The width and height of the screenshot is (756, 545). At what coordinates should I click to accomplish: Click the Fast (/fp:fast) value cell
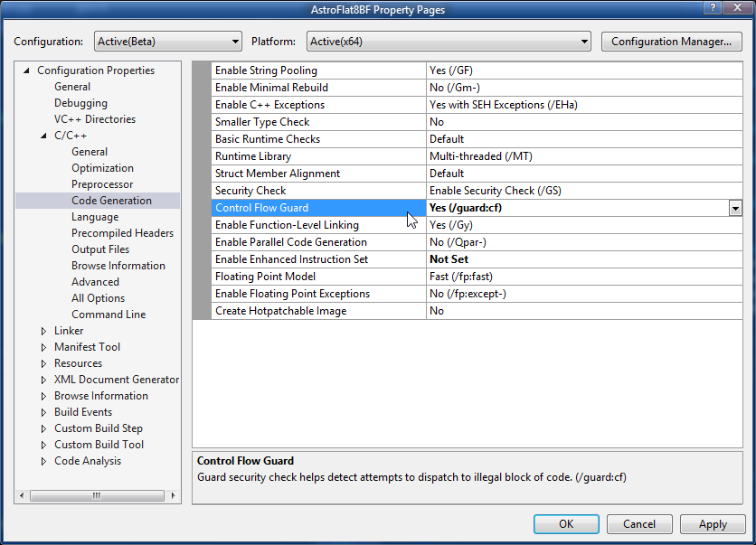pos(584,277)
